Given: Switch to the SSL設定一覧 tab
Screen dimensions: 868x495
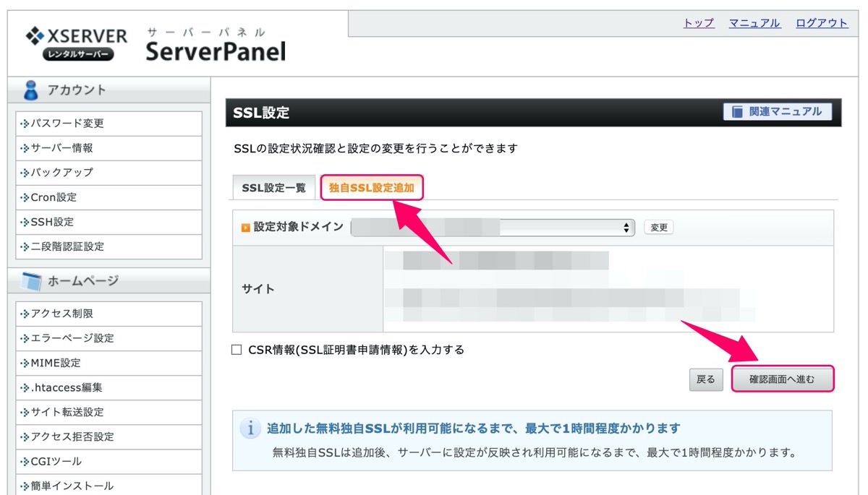Looking at the screenshot, I should tap(274, 188).
